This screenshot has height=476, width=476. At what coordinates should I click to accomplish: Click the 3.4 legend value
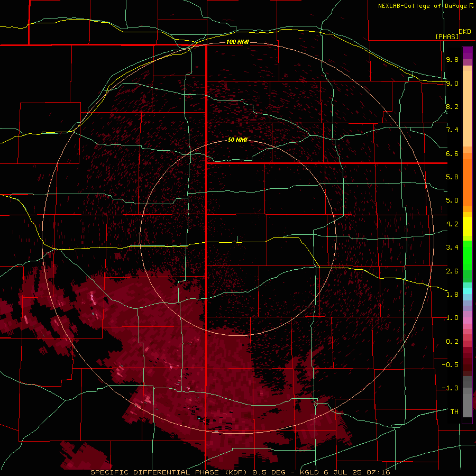(x=452, y=248)
